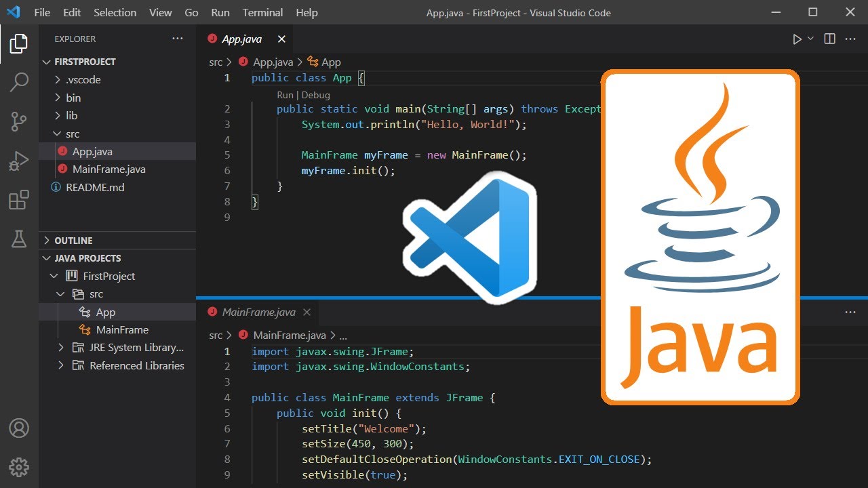The image size is (868, 488).
Task: Open the Terminal menu
Action: [263, 12]
